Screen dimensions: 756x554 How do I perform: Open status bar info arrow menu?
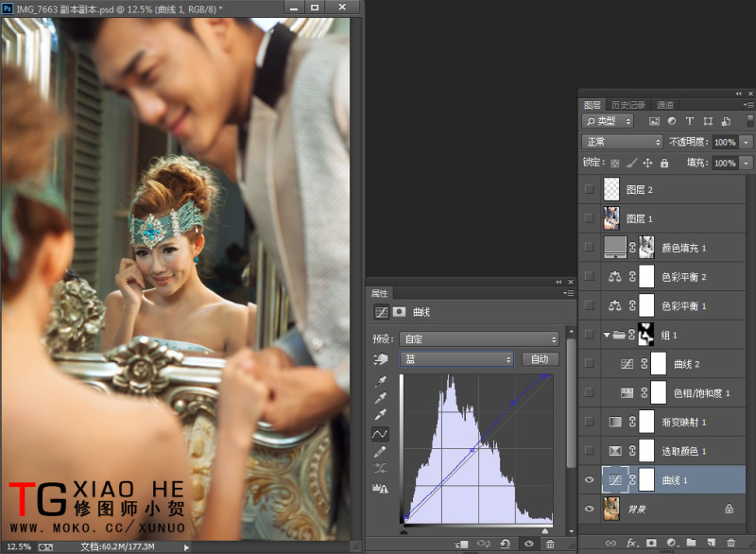186,547
